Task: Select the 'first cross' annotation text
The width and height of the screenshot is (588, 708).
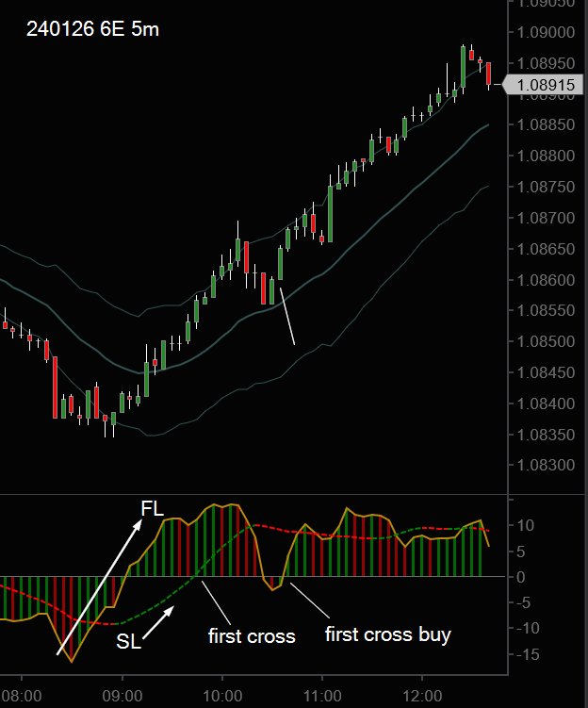Action: pos(252,636)
